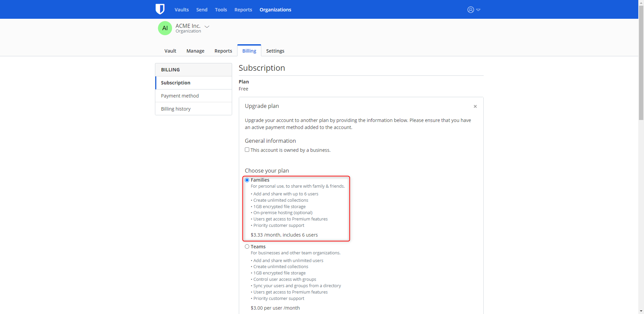This screenshot has width=644, height=314.
Task: Open Vaults in the top navigation
Action: (181, 10)
